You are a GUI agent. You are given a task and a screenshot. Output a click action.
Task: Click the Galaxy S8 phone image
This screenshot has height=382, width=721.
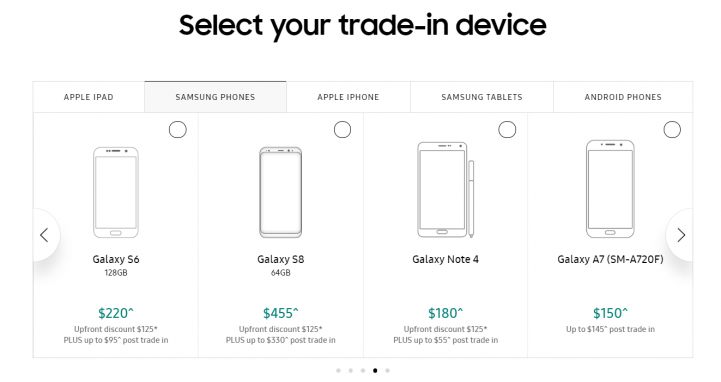point(280,192)
